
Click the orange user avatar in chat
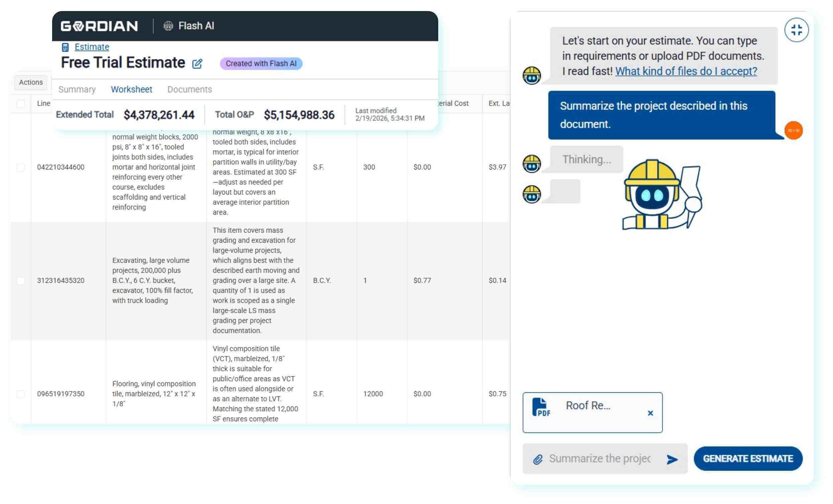tap(794, 130)
